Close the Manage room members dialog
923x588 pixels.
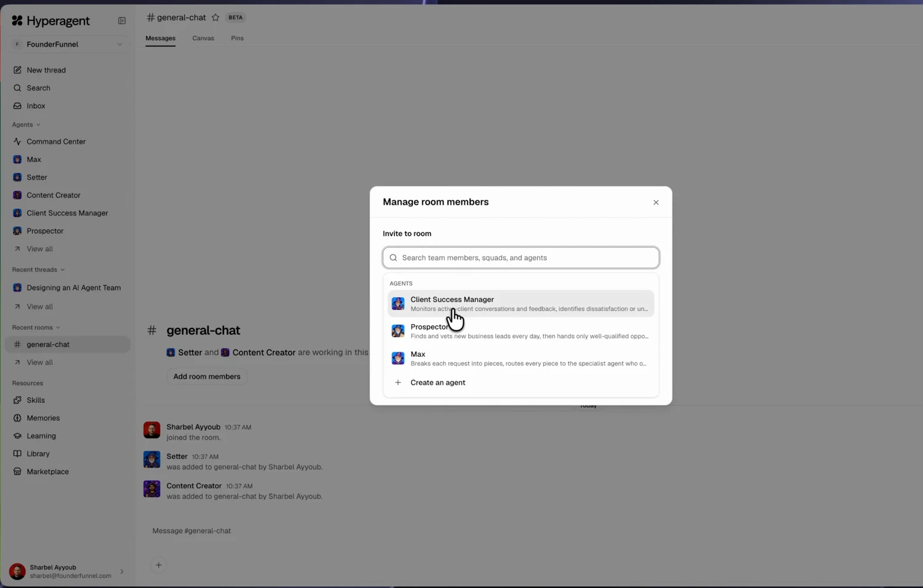click(656, 202)
